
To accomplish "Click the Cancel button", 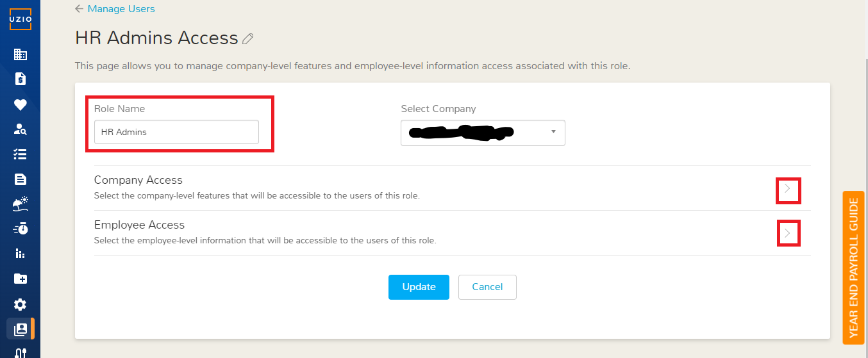I will tap(487, 287).
